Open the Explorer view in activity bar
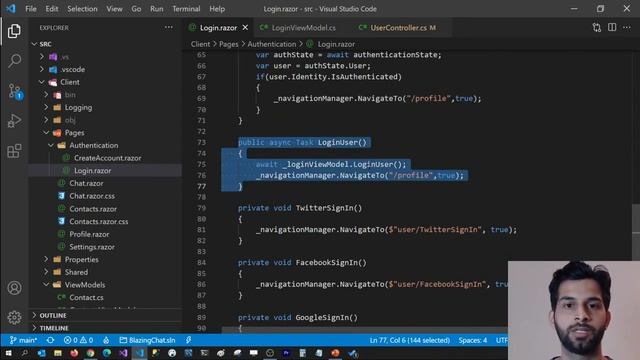The height and width of the screenshot is (360, 640). (x=14, y=31)
